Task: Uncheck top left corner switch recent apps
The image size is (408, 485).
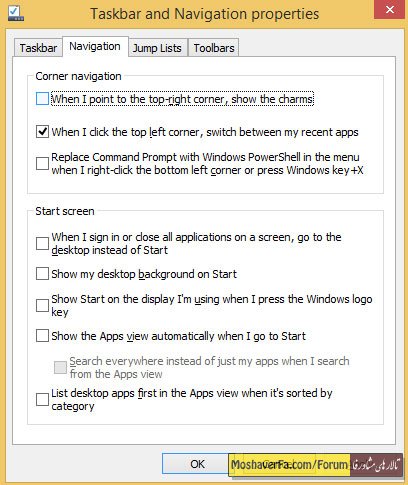Action: 42,132
